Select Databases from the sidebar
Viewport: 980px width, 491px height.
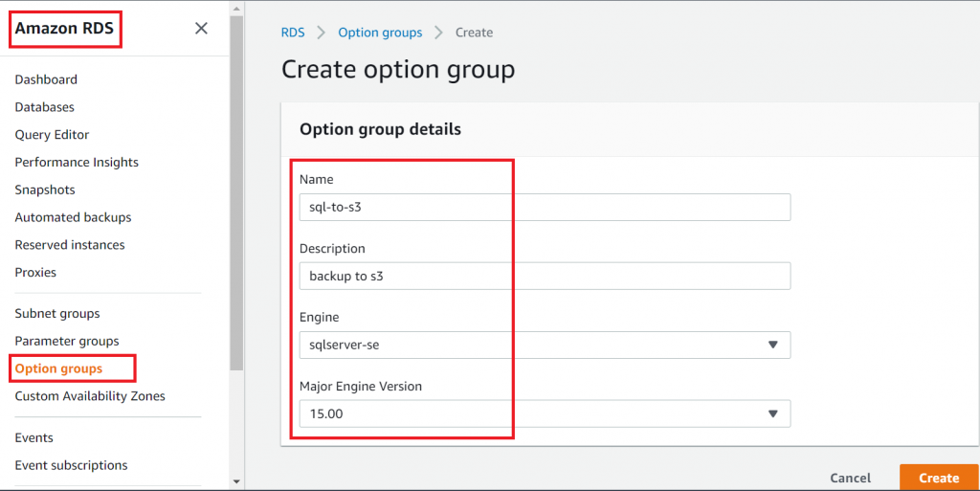click(44, 107)
